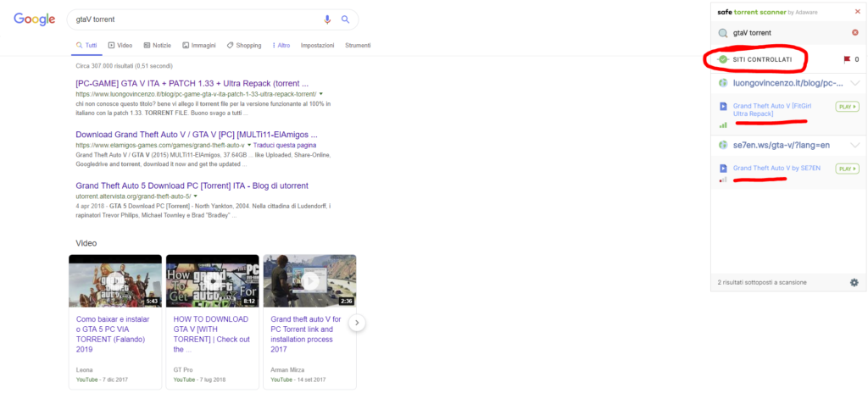
Task: Clear the scanner search query
Action: pyautogui.click(x=855, y=33)
